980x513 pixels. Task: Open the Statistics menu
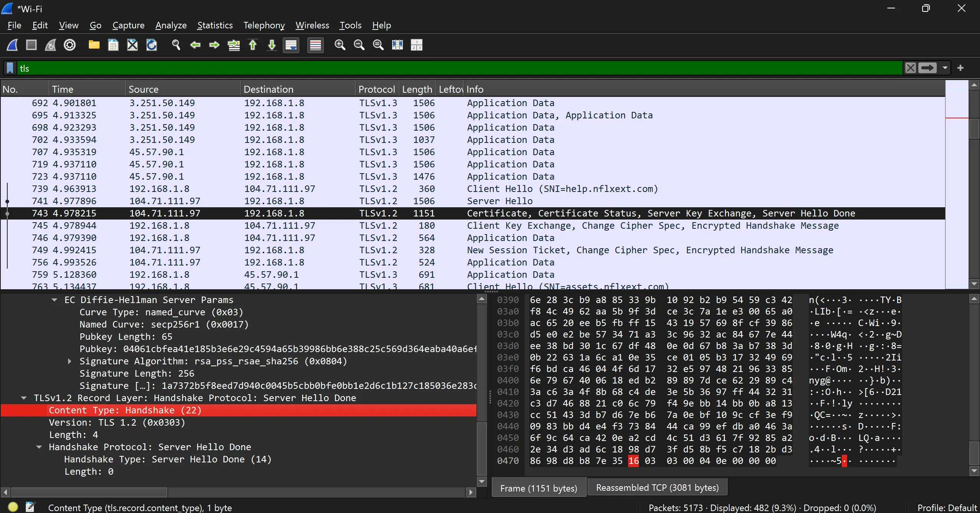click(x=215, y=25)
